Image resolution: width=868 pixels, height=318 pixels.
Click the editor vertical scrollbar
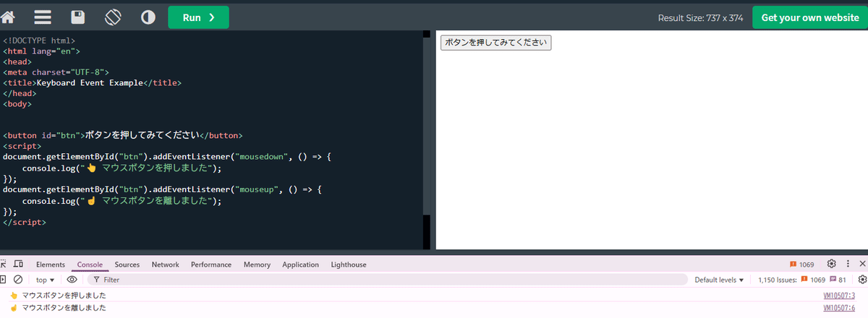pos(426,141)
